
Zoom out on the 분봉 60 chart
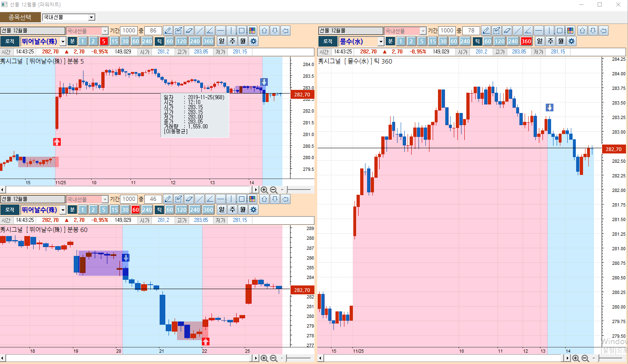(x=273, y=358)
